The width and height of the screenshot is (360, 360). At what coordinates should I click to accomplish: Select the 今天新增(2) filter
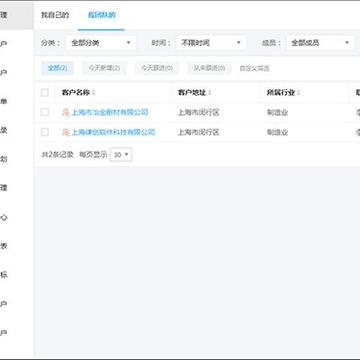[x=104, y=68]
